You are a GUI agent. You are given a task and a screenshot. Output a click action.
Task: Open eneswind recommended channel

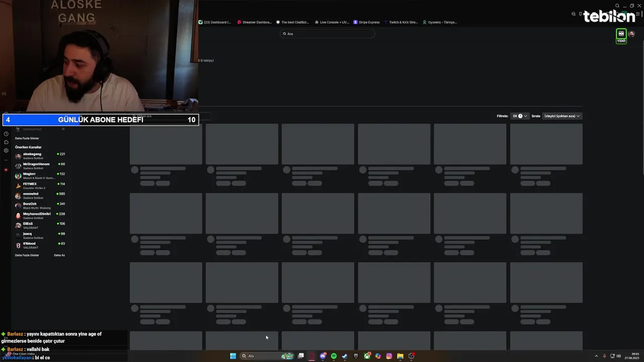[40, 196]
